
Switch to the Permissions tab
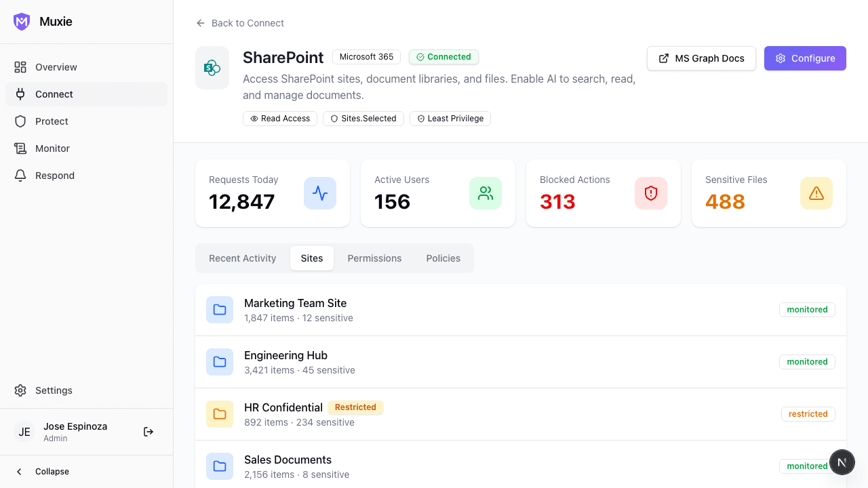374,258
